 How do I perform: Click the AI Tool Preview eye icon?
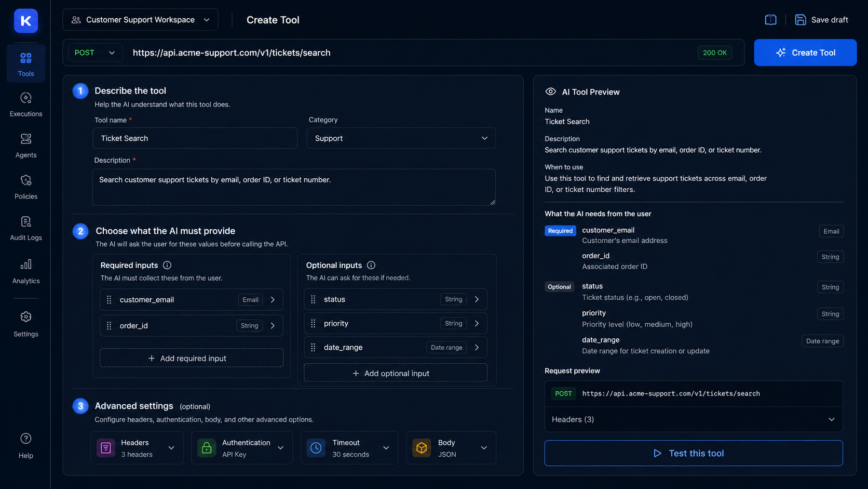pos(551,91)
